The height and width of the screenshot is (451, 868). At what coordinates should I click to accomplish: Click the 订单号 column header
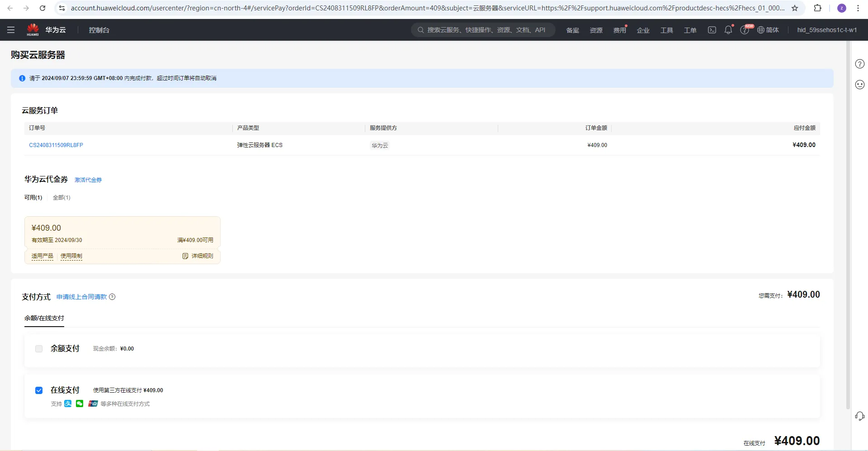pyautogui.click(x=37, y=128)
